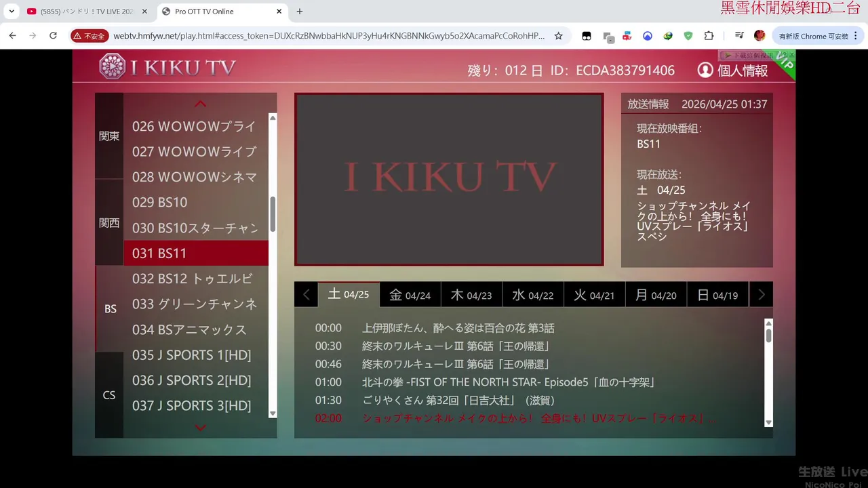
Task: Open the tab search dropdown arrow
Action: [x=12, y=12]
